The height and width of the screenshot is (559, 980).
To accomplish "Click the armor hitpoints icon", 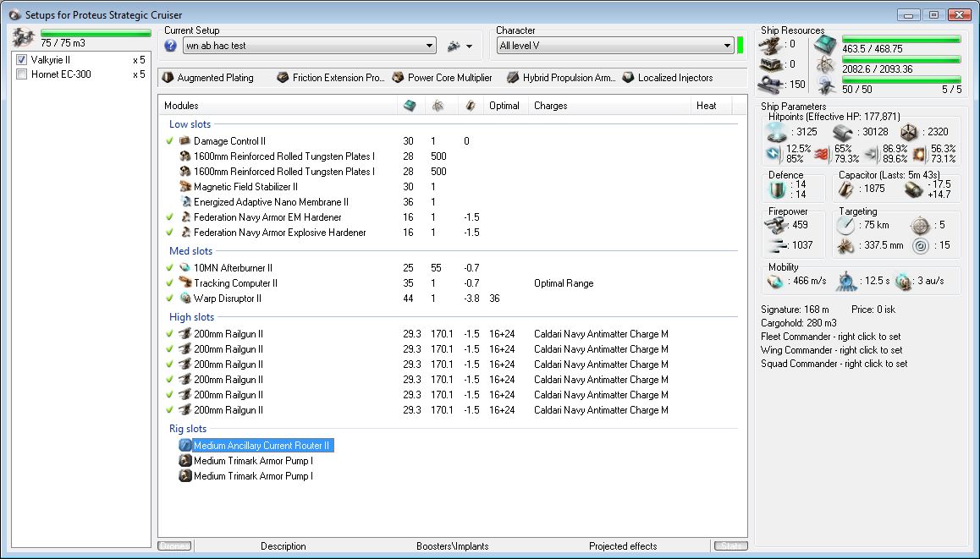I will coord(843,132).
